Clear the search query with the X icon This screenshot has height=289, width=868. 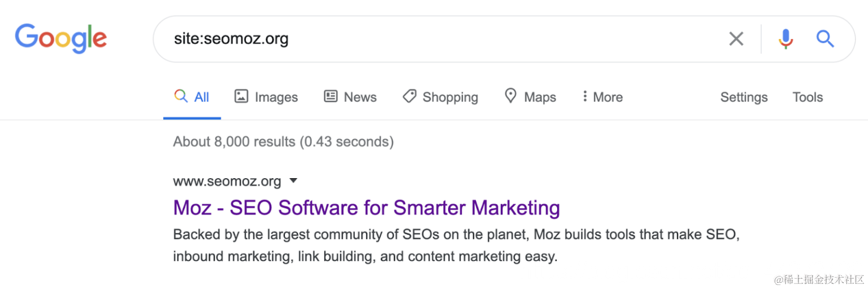(x=736, y=39)
